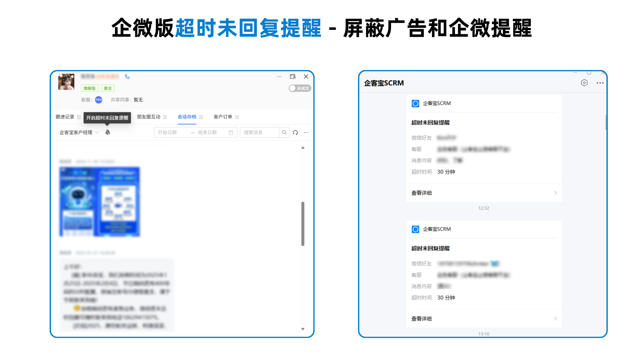644x362 pixels.
Task: Open the pop-out window icon
Action: point(292,76)
